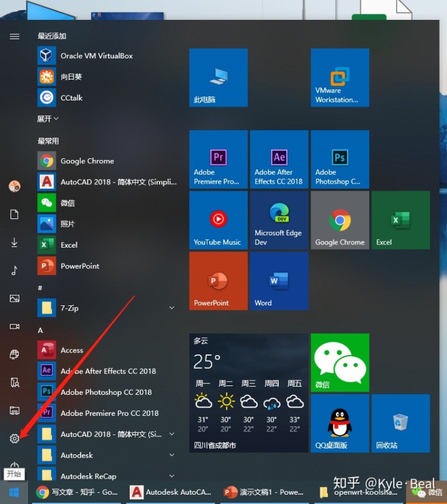Open Adobe Premiere Pro CC 2018 list entry
Screen dimensions: 447x504
[x=108, y=413]
